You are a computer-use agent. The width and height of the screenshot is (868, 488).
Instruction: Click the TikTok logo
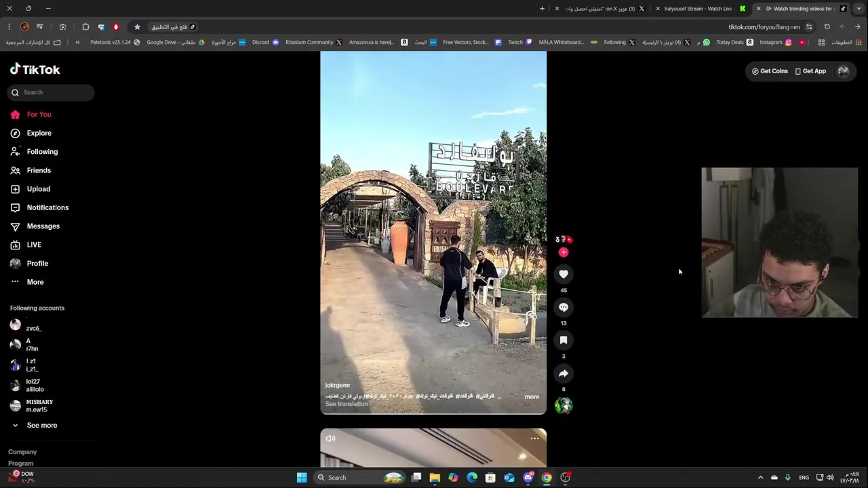point(35,69)
